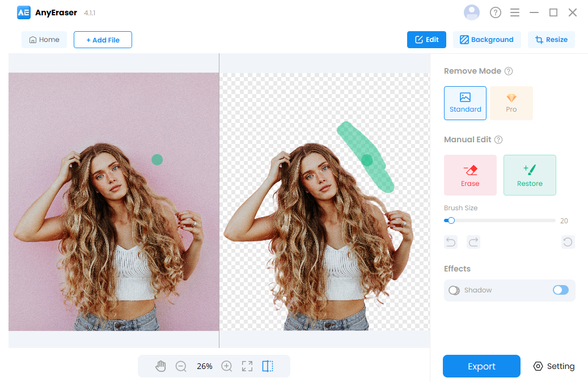The image size is (588, 382).
Task: Undo the last brush stroke
Action: 451,242
